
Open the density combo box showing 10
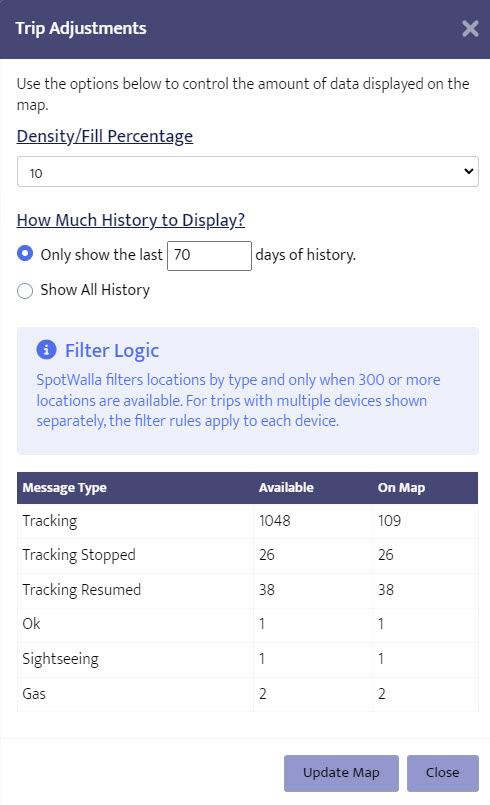[248, 171]
